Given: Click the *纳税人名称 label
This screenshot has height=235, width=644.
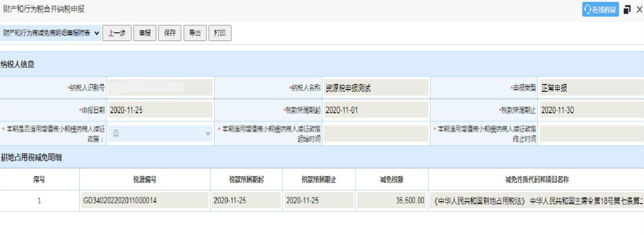Looking at the screenshot, I should 305,88.
